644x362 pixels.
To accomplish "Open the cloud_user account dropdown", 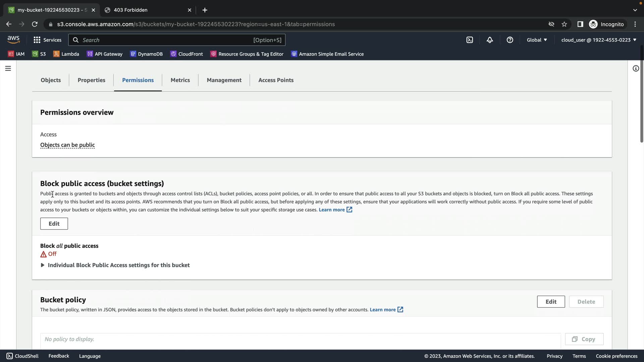I will point(598,40).
